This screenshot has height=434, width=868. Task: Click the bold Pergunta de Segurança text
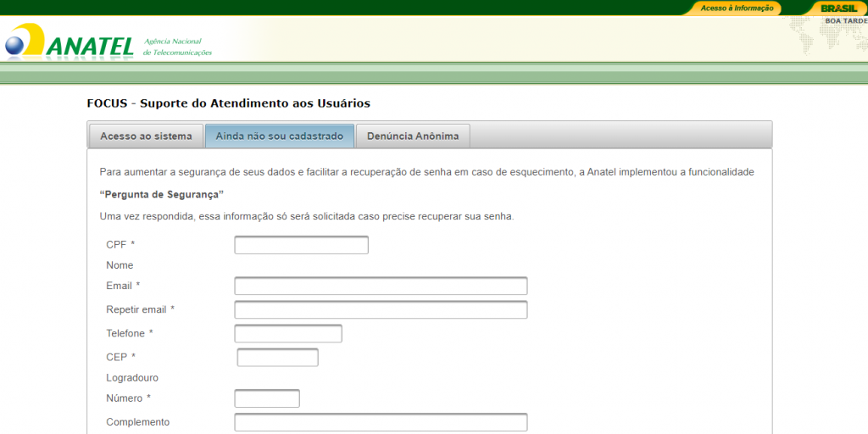161,194
